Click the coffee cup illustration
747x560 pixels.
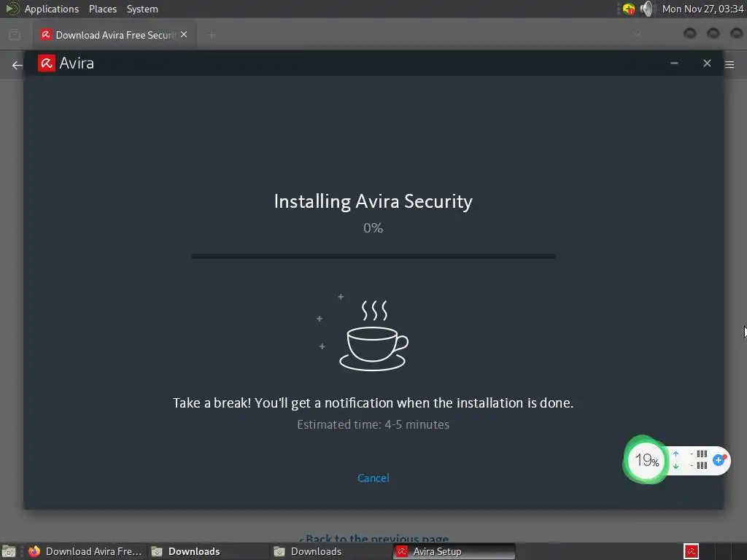click(373, 335)
